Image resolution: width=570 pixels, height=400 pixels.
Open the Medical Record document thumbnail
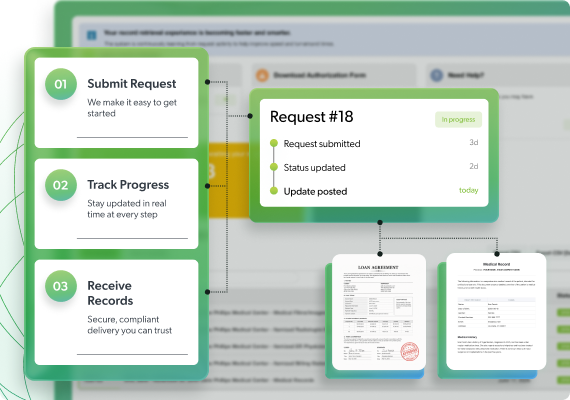[x=496, y=312]
